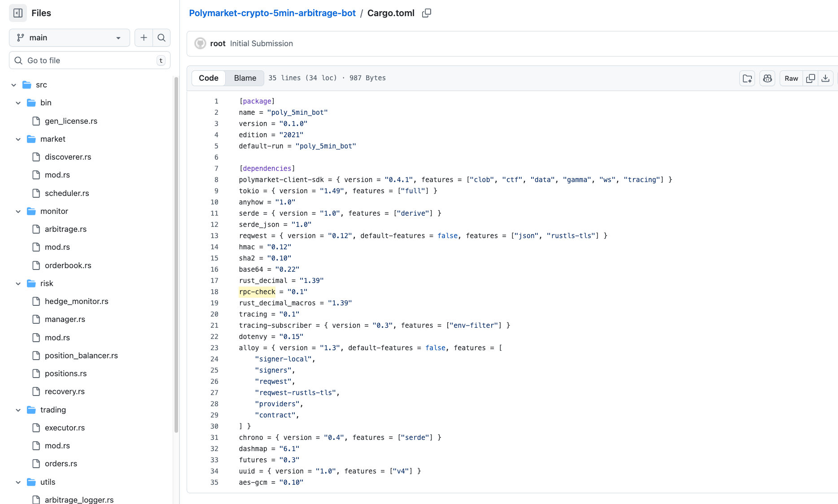
Task: Open the main branch dropdown
Action: (x=69, y=38)
